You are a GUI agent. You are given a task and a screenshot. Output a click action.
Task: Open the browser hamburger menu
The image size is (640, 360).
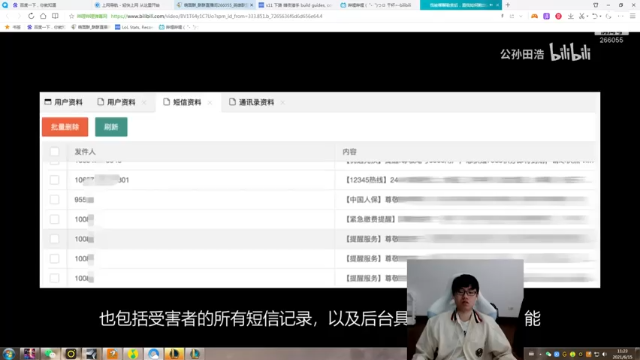pos(633,16)
